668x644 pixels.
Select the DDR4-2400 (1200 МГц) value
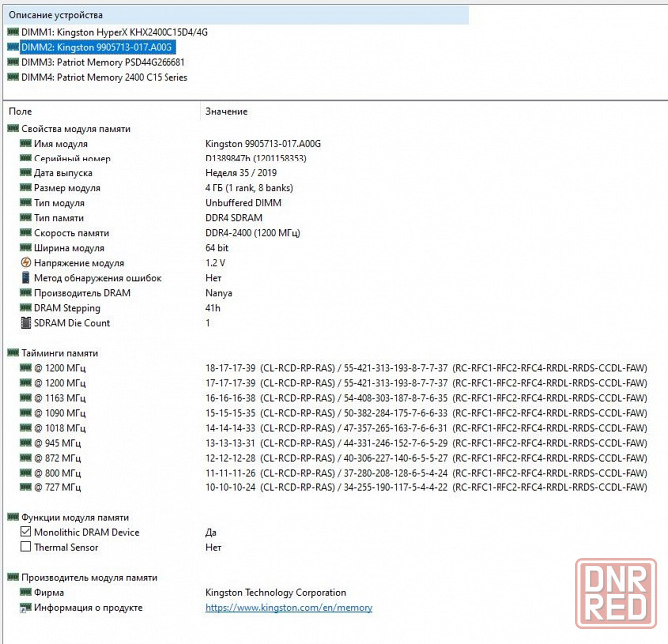253,233
